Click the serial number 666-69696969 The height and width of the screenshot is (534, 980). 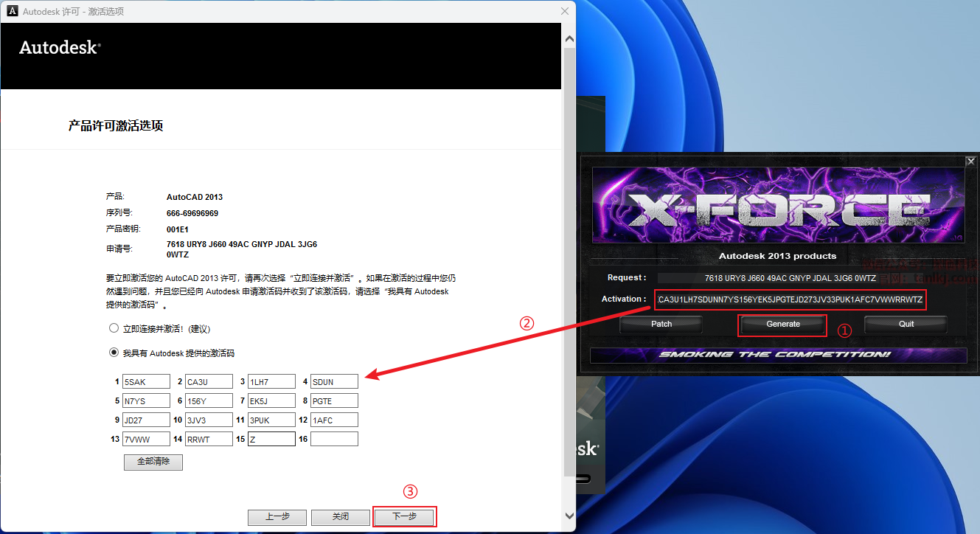[x=192, y=213]
